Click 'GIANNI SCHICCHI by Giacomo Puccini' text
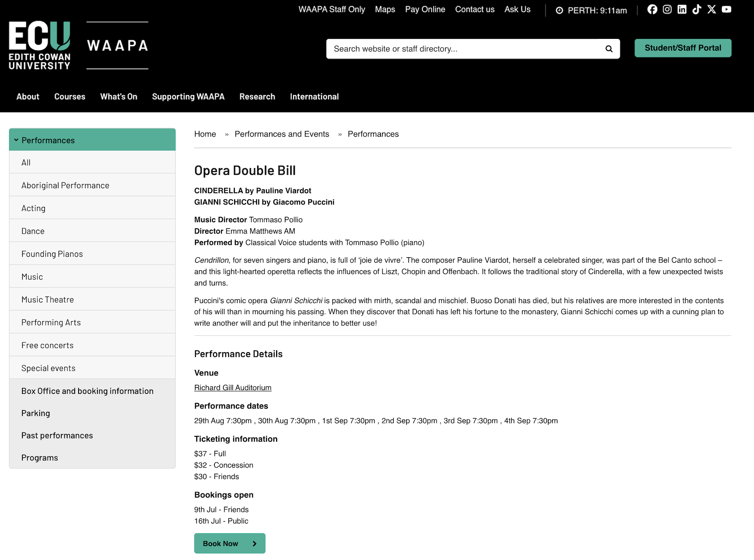This screenshot has height=560, width=754. point(264,202)
